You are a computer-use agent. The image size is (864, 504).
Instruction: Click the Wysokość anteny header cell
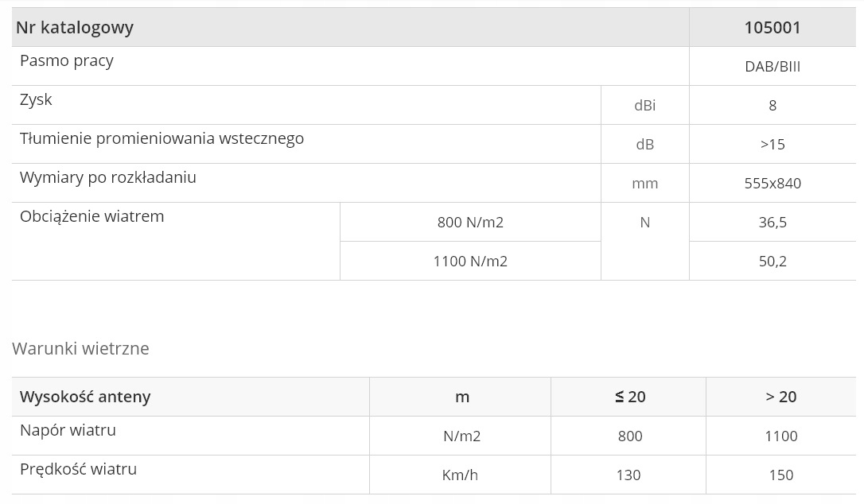click(x=85, y=397)
